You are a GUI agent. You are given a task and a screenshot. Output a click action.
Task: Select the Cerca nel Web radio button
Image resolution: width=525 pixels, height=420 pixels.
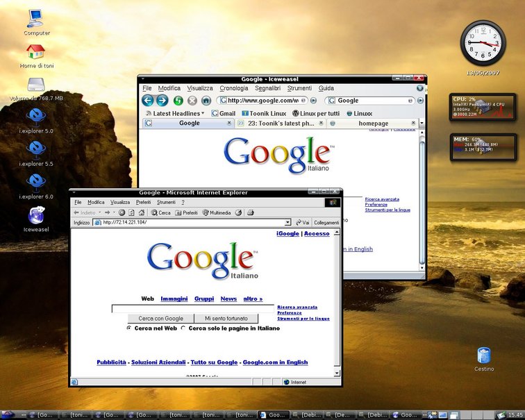click(x=129, y=328)
